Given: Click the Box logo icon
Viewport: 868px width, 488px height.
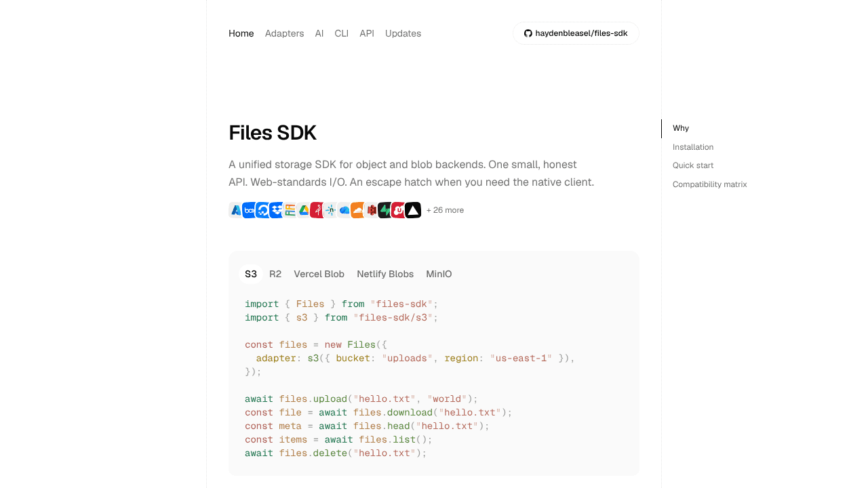Looking at the screenshot, I should [250, 210].
